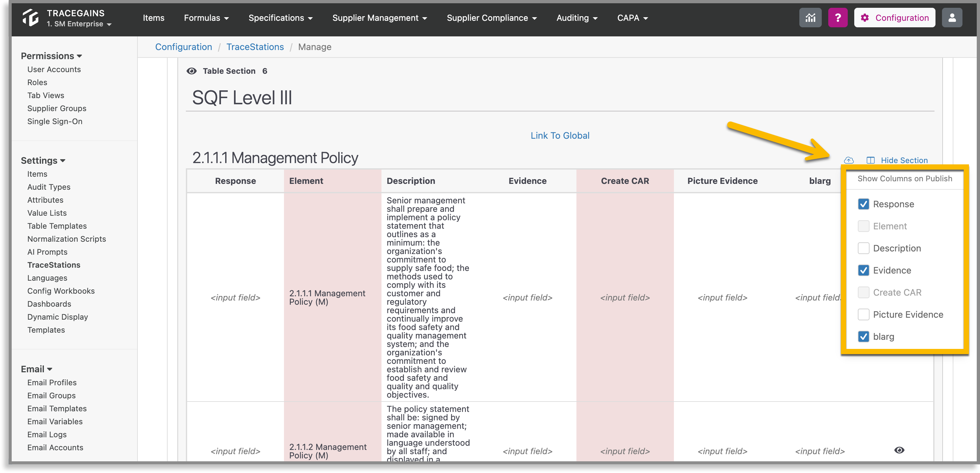
Task: Check the Picture Evidence column checkbox
Action: point(864,314)
